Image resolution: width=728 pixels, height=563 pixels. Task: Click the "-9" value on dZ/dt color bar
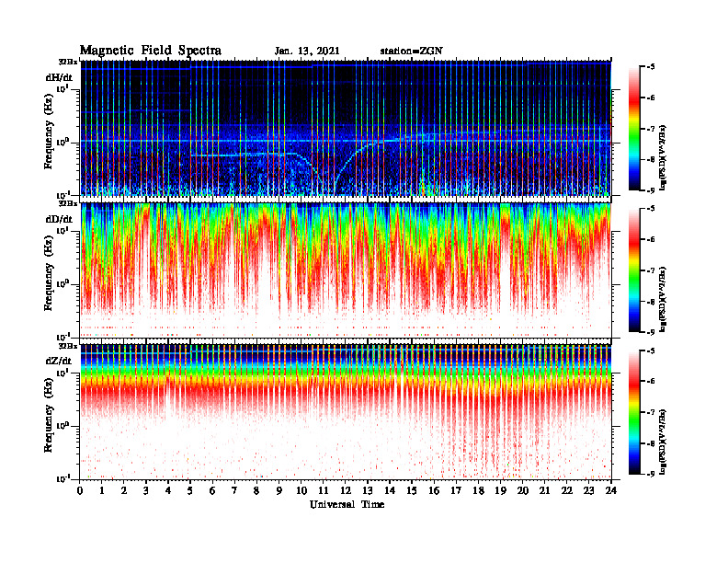point(651,474)
